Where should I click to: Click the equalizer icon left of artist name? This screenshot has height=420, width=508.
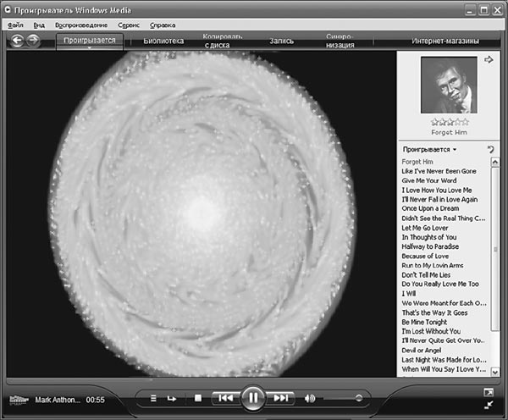coord(19,400)
